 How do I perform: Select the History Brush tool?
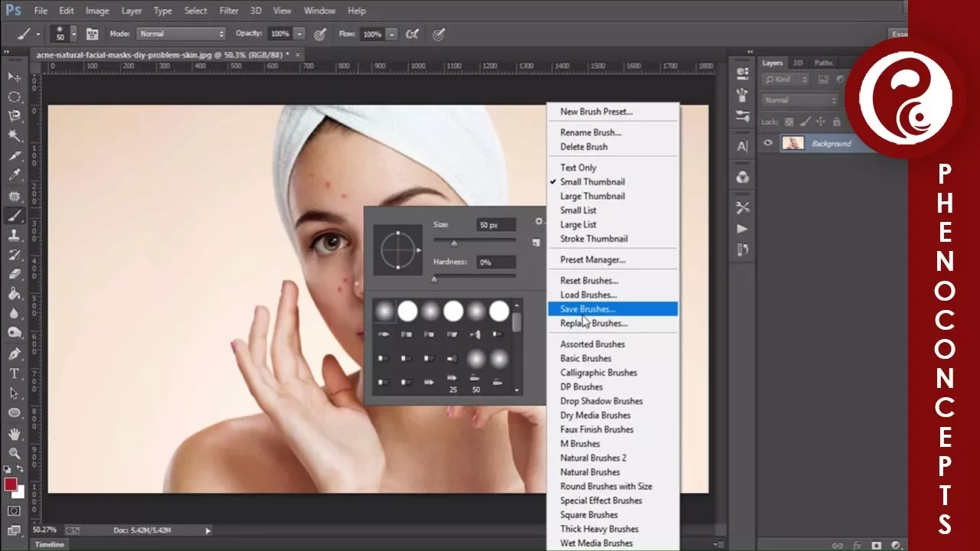pos(14,255)
